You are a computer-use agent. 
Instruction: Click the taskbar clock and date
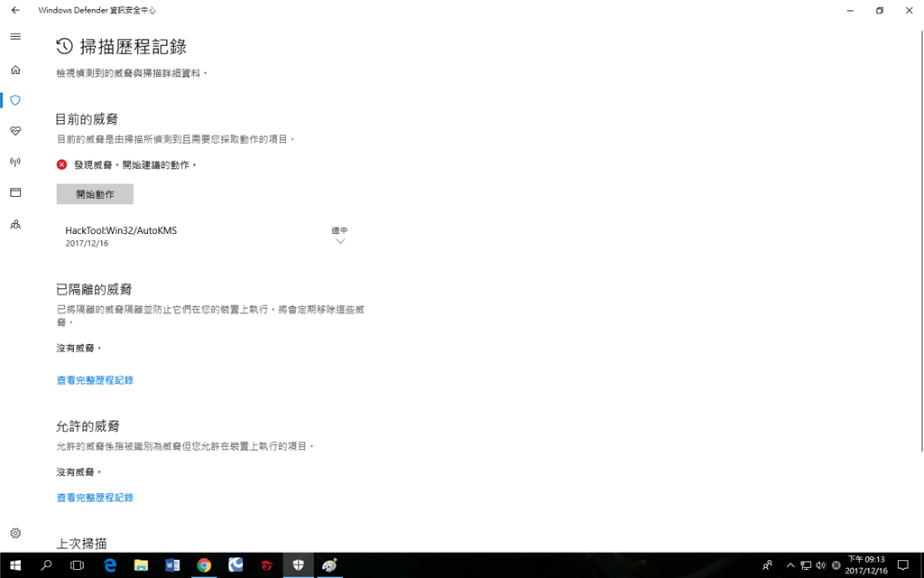point(866,565)
